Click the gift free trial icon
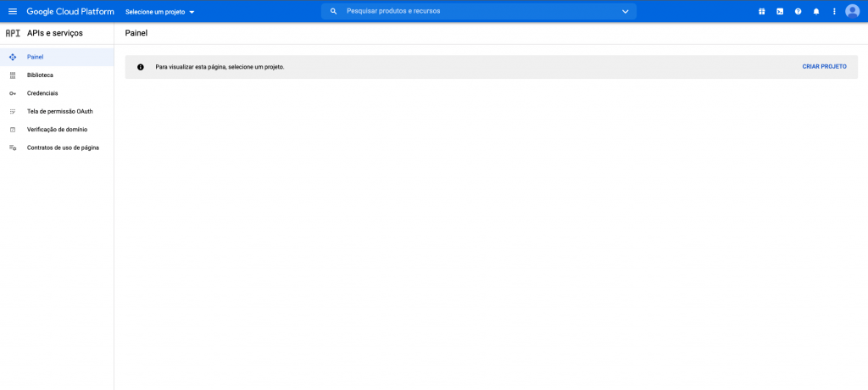 761,11
